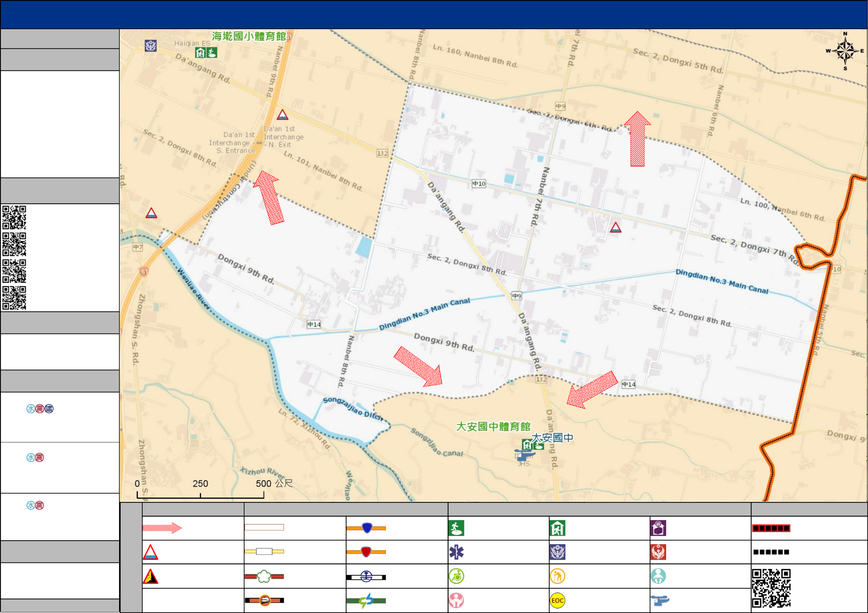Select the orange line with blue shield symbol
Screen dimensions: 868x613
tap(366, 528)
